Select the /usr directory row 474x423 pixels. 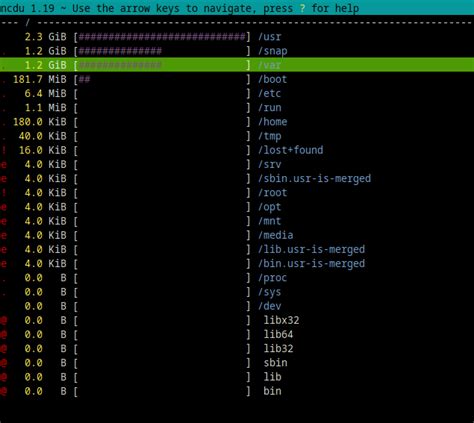237,37
